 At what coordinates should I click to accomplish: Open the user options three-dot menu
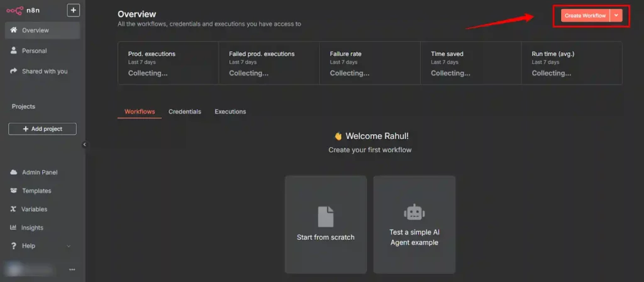point(72,269)
